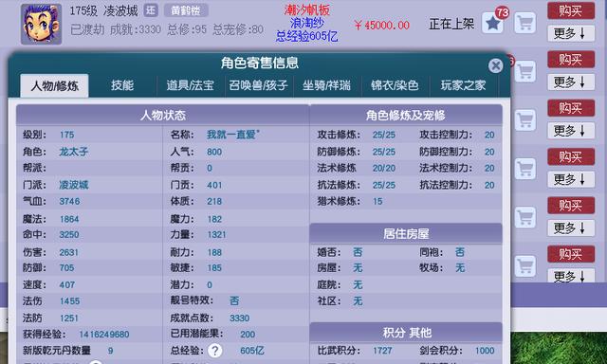The width and height of the screenshot is (607, 364).
Task: Click the 居住房屋 section header
Action: click(x=406, y=233)
